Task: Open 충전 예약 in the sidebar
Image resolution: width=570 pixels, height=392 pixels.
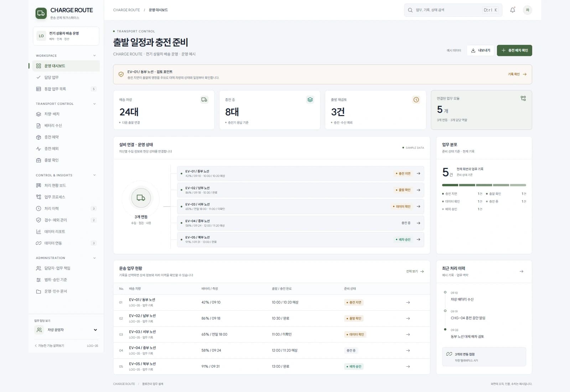Action: click(x=66, y=137)
